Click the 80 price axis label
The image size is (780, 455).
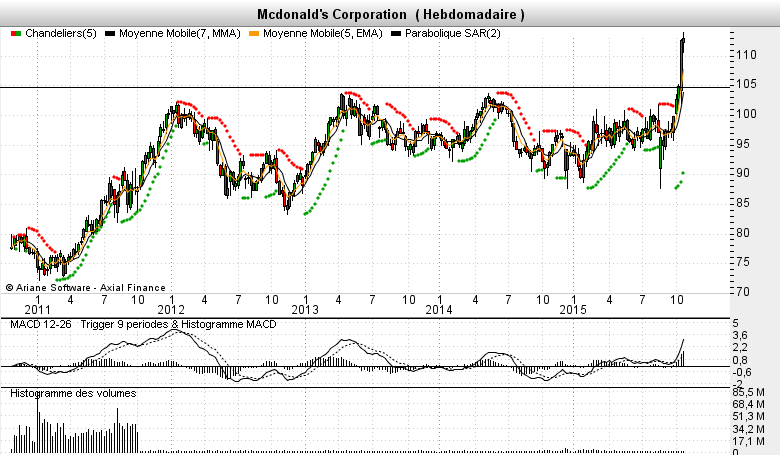tap(742, 233)
